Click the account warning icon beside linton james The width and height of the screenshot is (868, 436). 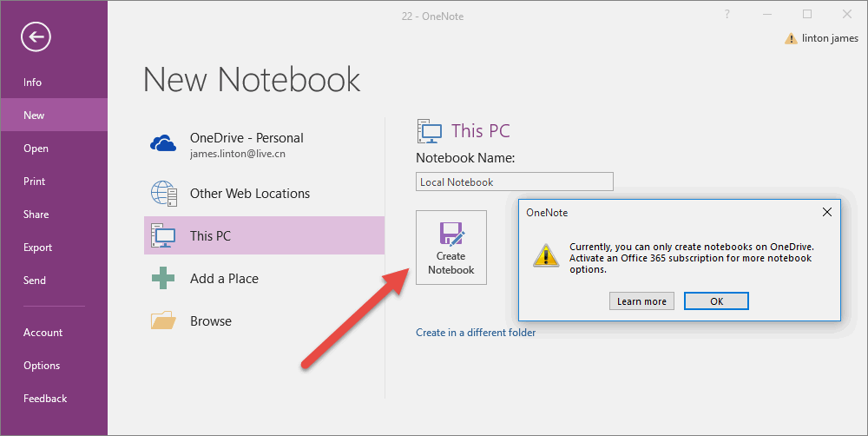791,38
